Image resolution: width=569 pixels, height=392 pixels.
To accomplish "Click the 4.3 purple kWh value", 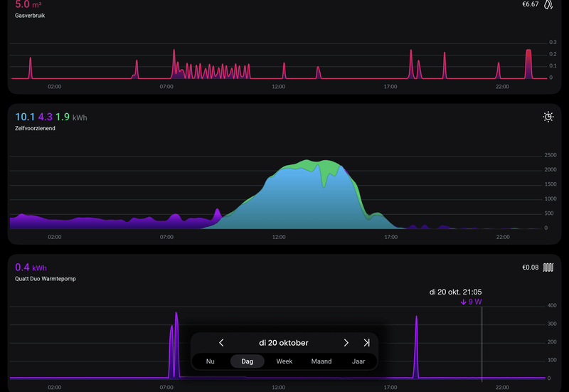I will [46, 117].
